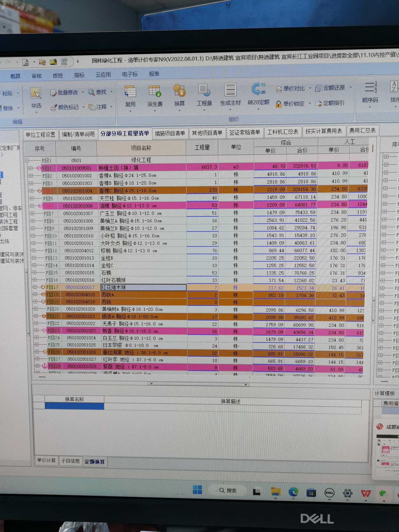Collapse the F段1 绿化工程 section
The image size is (399, 532).
coord(27,160)
